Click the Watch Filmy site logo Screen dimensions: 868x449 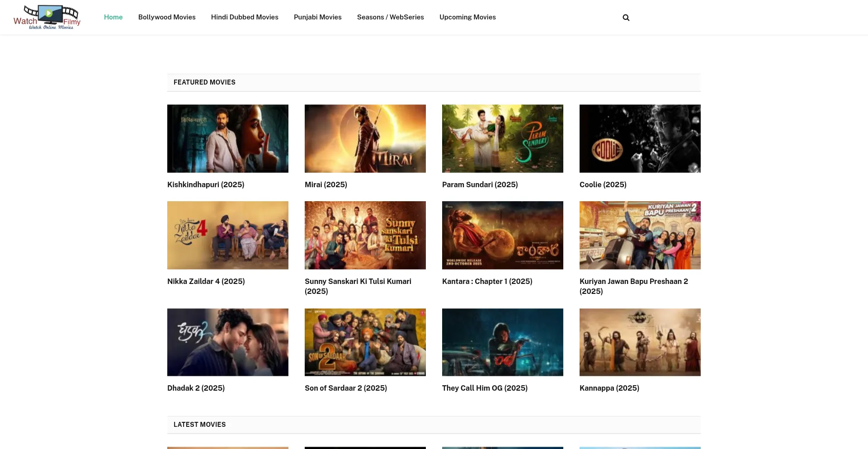click(47, 17)
